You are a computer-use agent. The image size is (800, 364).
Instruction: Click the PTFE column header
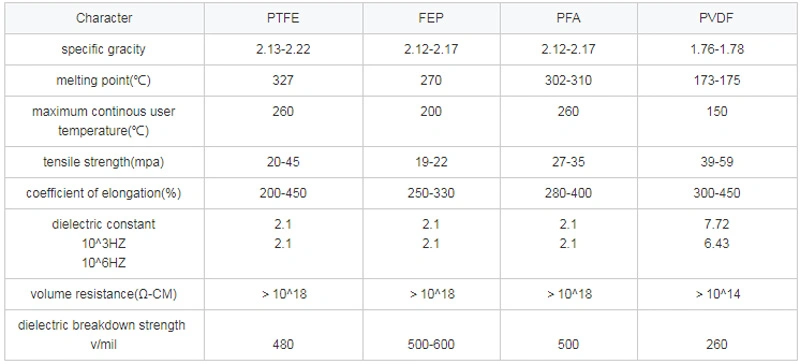point(283,18)
